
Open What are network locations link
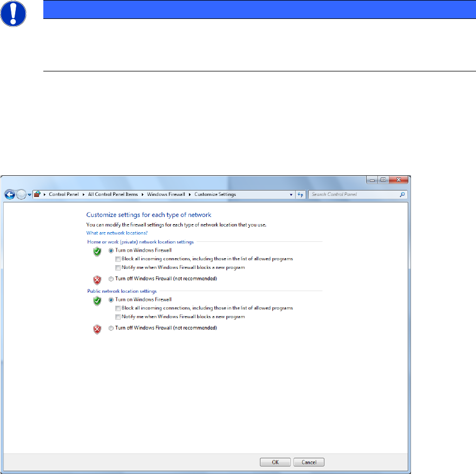[117, 233]
